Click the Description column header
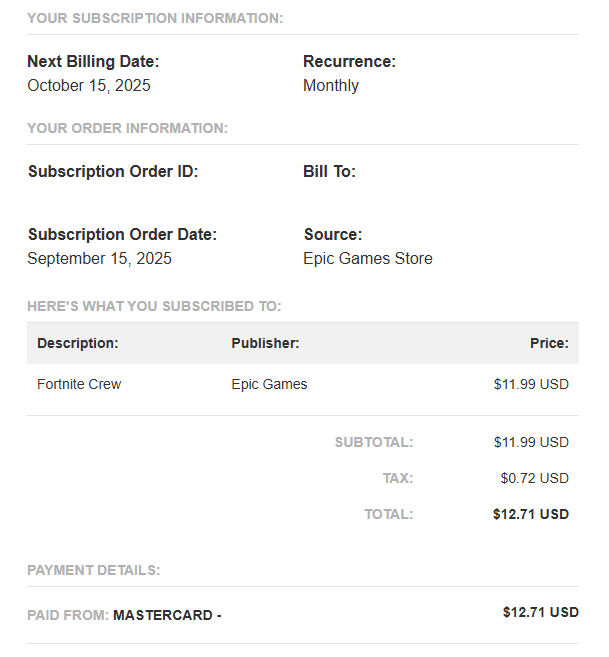 tap(78, 343)
